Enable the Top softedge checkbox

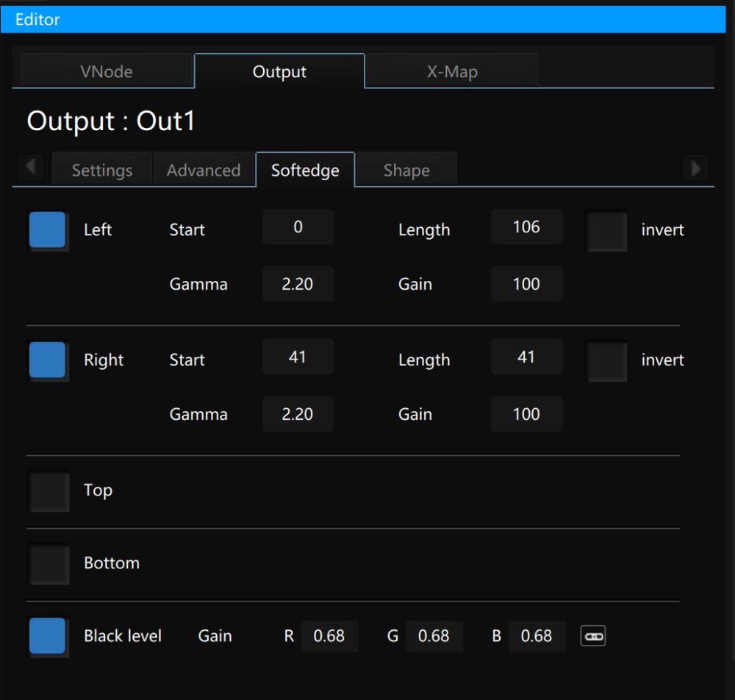[49, 491]
